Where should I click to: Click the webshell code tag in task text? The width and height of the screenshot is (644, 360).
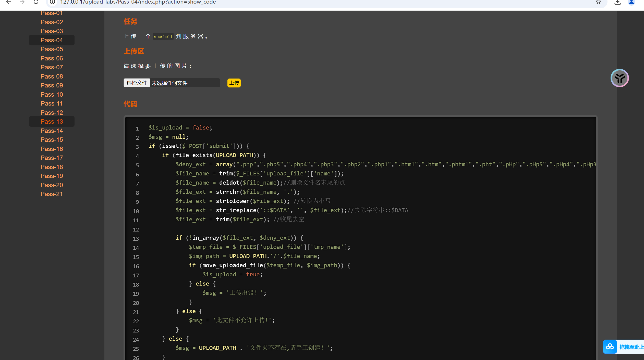163,37
